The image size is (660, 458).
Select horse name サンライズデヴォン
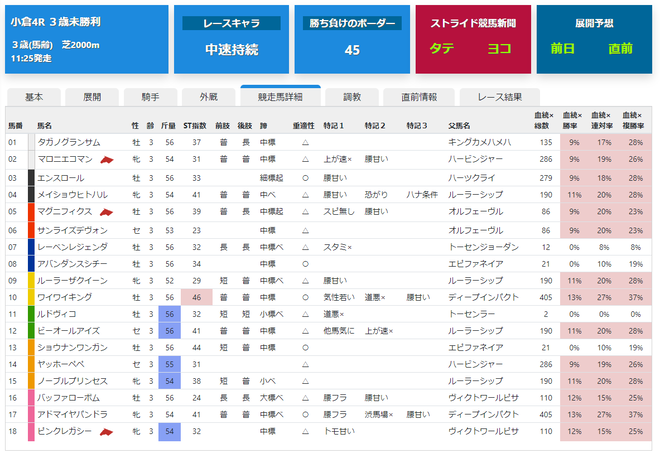tap(72, 231)
